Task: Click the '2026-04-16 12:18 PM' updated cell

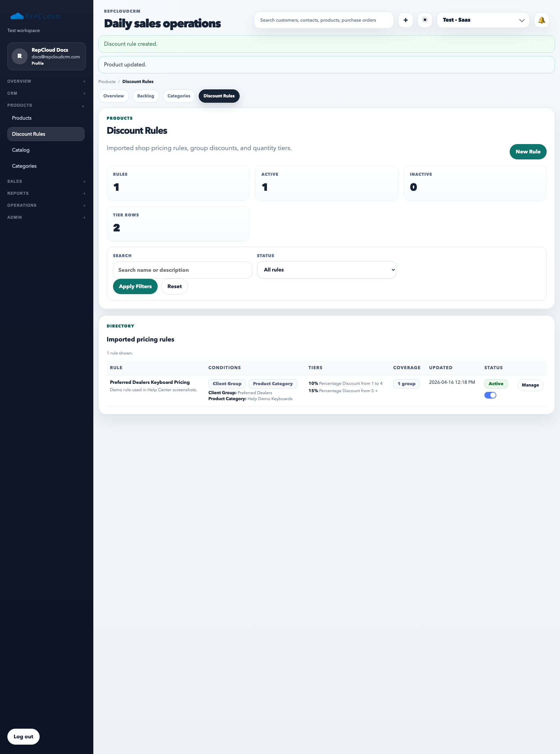Action: point(452,382)
